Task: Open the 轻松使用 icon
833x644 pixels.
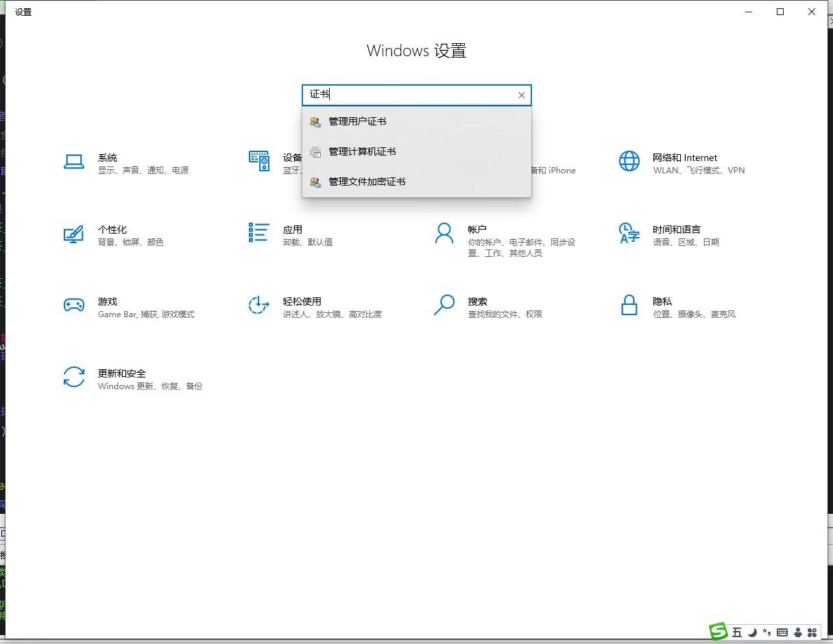Action: click(258, 306)
